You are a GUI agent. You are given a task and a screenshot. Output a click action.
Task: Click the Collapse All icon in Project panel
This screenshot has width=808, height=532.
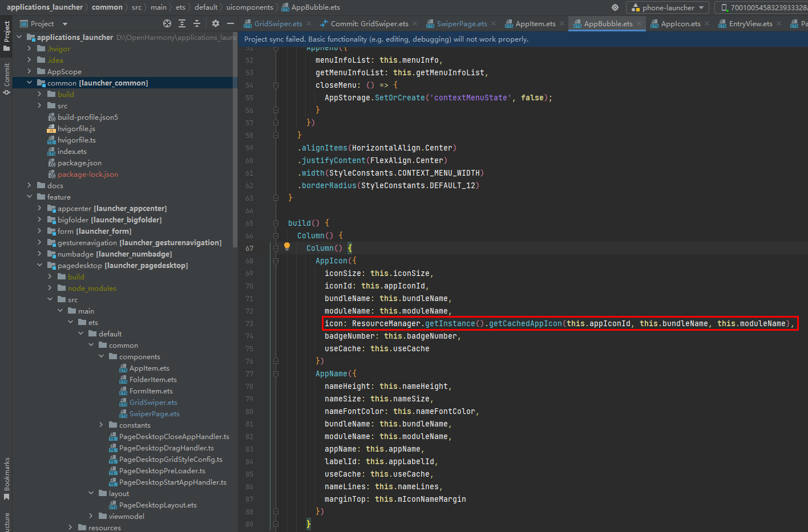click(x=197, y=23)
